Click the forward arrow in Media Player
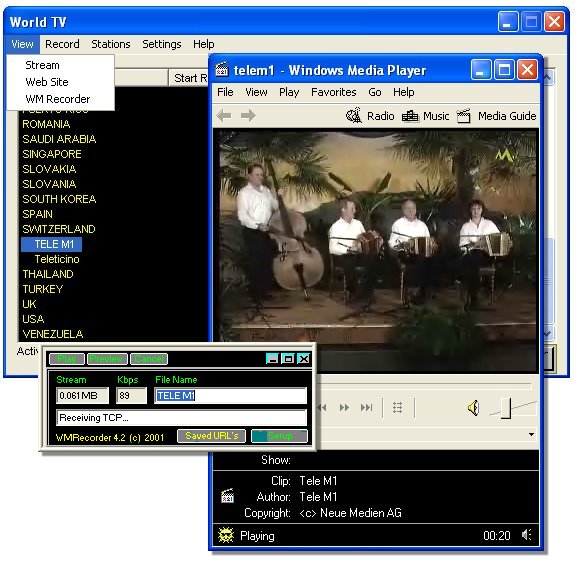 (248, 116)
